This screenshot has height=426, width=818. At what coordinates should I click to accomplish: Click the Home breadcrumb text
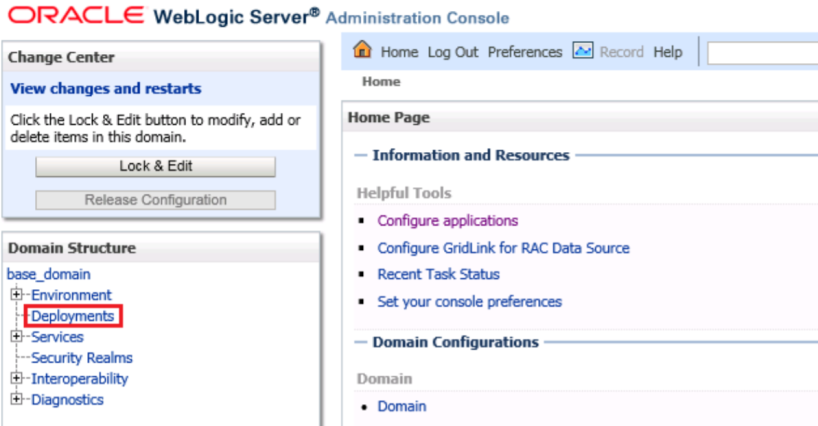(x=381, y=82)
